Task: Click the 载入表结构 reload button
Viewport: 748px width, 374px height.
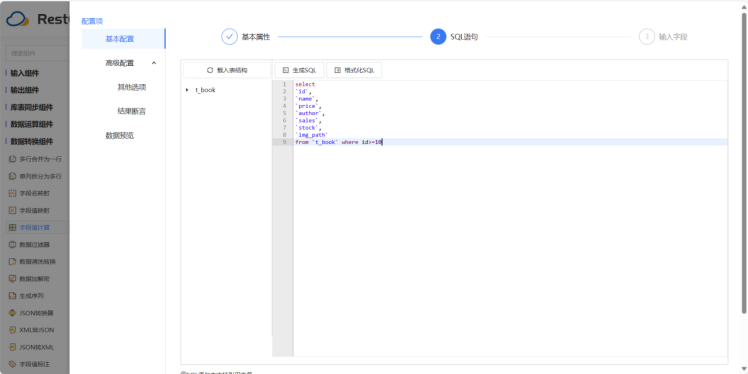Action: pyautogui.click(x=227, y=70)
